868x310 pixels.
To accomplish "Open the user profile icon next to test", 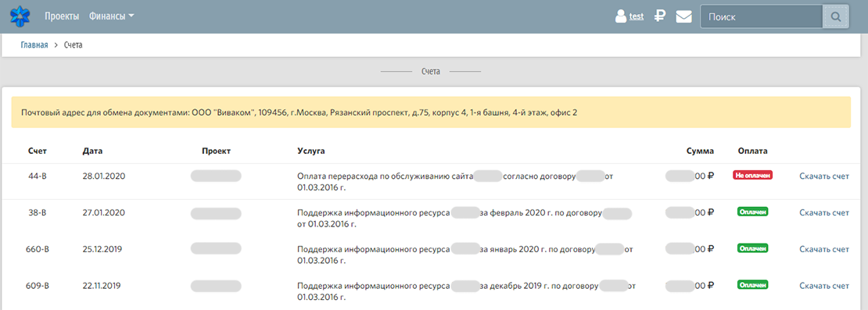I will (621, 16).
